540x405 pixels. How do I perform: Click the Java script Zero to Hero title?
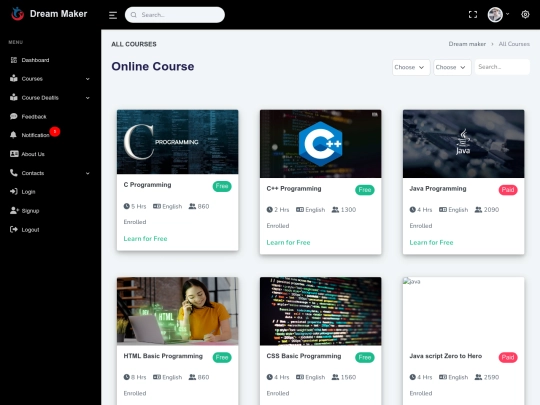coord(446,356)
